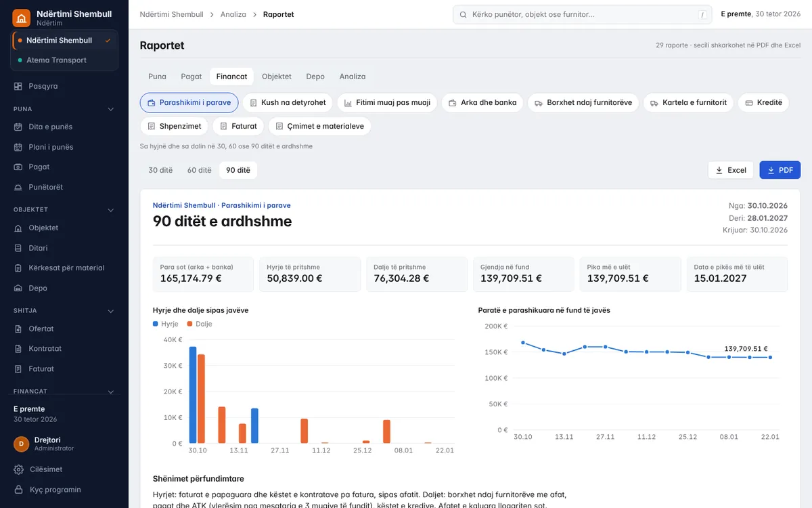Toggle the Hyrje series in chart legend
Screen dimensions: 812x508
pyautogui.click(x=166, y=324)
